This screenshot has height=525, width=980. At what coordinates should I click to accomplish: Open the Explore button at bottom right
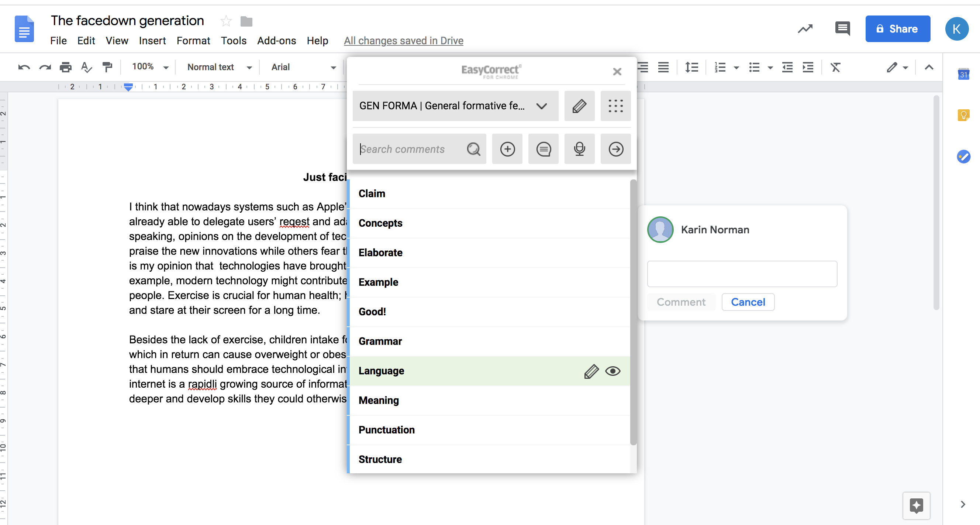click(x=916, y=505)
